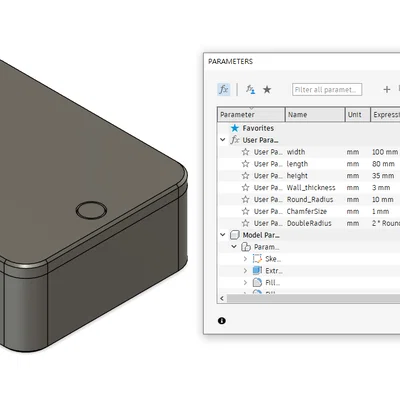Select the Favorites row label
Image resolution: width=400 pixels, height=400 pixels.
[258, 128]
